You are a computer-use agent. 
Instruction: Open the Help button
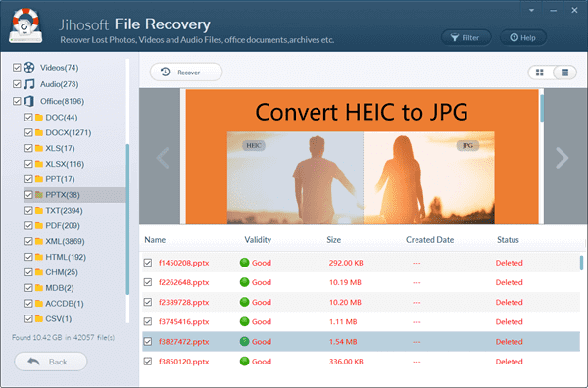[522, 38]
